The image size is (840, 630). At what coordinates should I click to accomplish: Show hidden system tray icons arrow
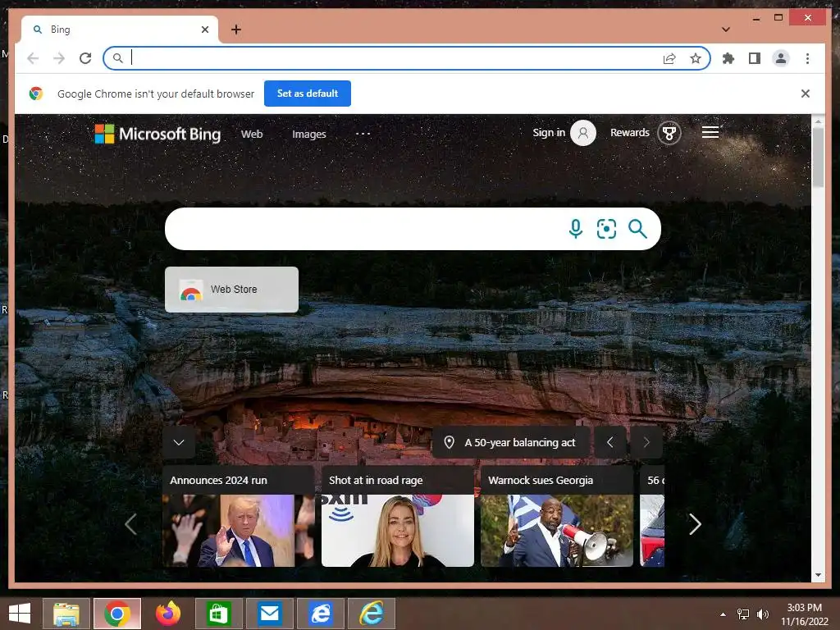click(724, 614)
